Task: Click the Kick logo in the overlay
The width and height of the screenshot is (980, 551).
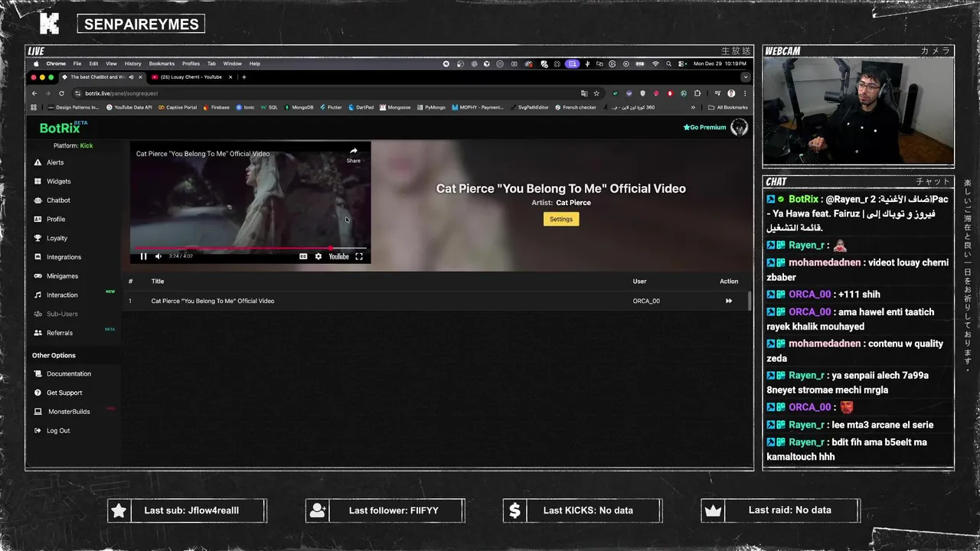Action: (x=49, y=24)
